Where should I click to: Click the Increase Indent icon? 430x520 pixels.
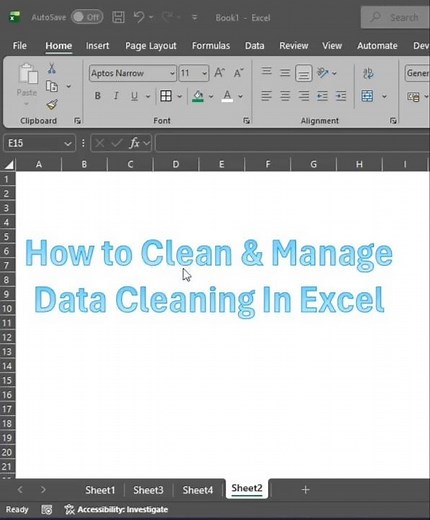point(341,96)
